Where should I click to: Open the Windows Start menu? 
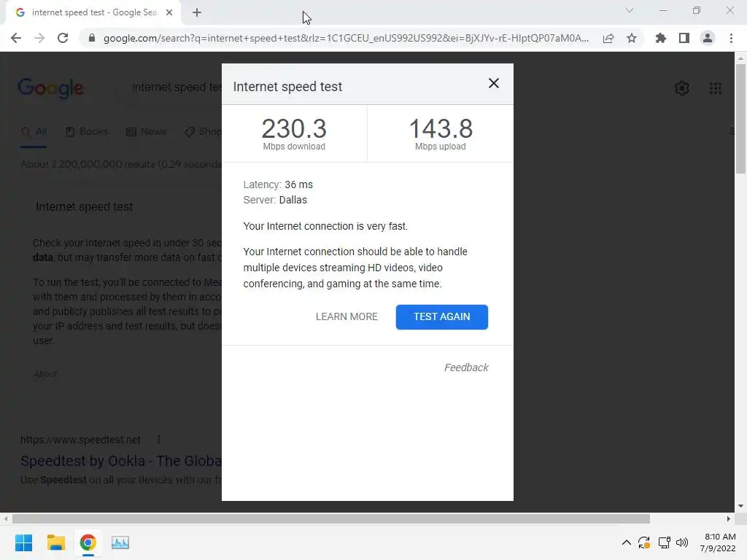[x=23, y=542]
